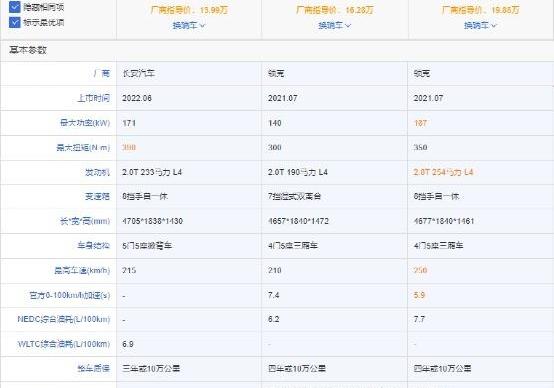
Task: Click the 厂商指导价 19.88万 price text
Action: tap(480, 10)
